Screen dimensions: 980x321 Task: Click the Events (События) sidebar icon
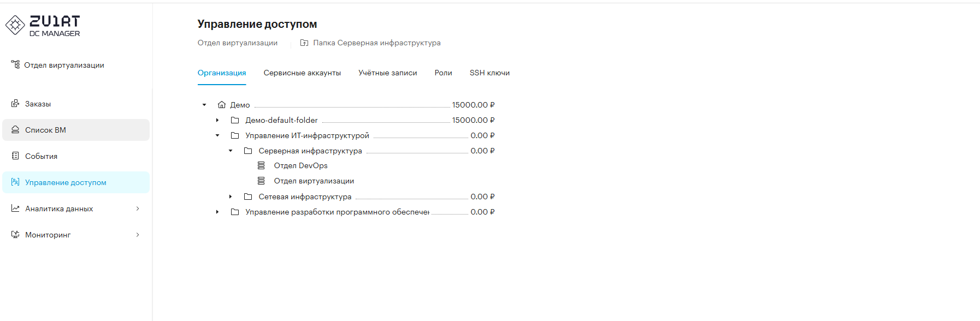(x=15, y=156)
